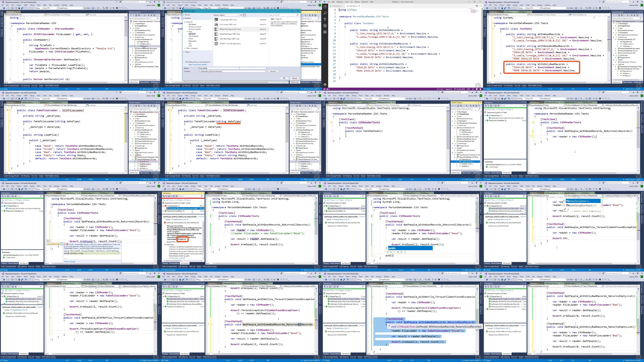Expand Other Languages in template tree
644x362 pixels.
[x=185, y=48]
